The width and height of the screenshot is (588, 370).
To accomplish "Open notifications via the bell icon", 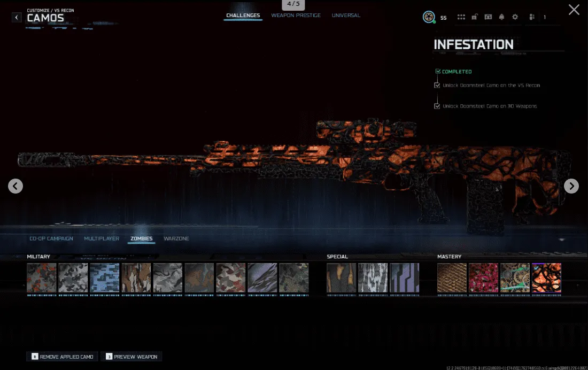I will click(501, 17).
